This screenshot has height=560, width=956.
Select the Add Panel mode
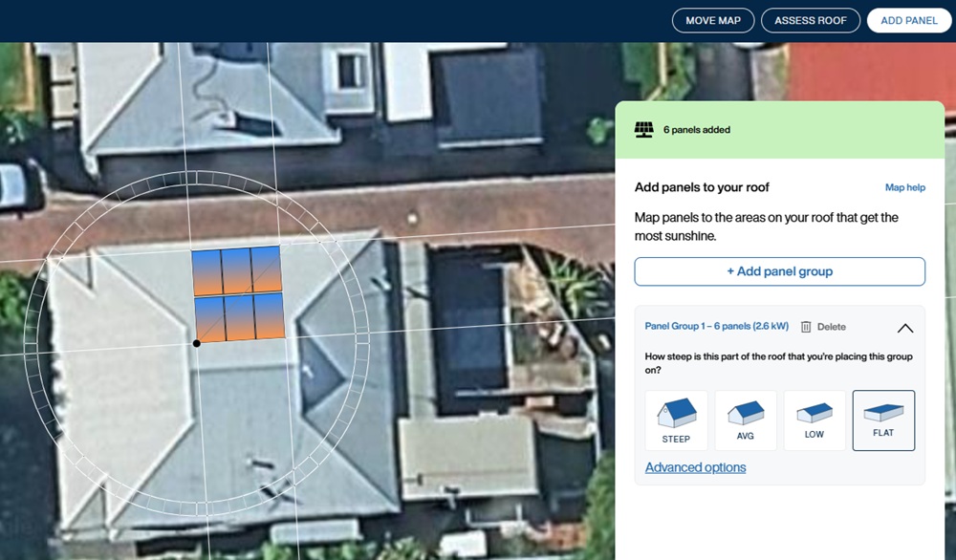point(908,21)
